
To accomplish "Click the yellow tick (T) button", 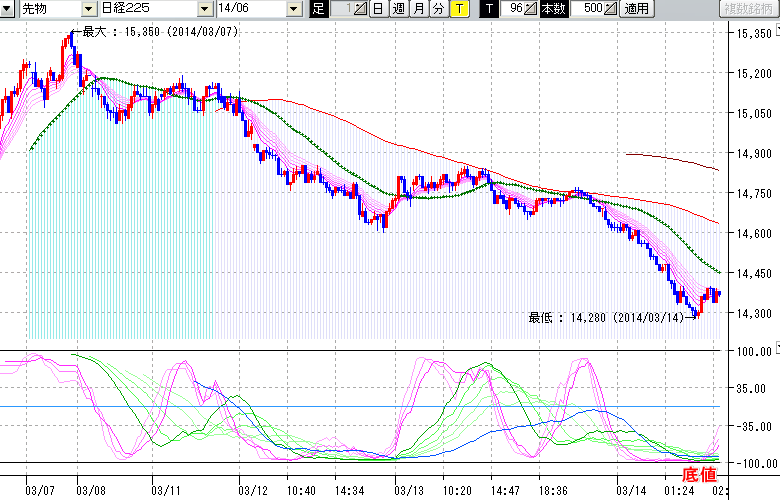I will [x=458, y=9].
